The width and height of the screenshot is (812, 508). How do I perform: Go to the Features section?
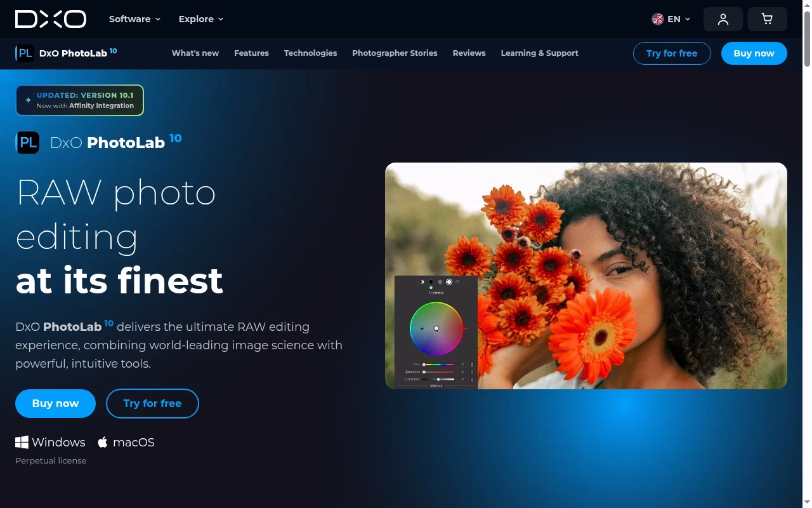251,53
